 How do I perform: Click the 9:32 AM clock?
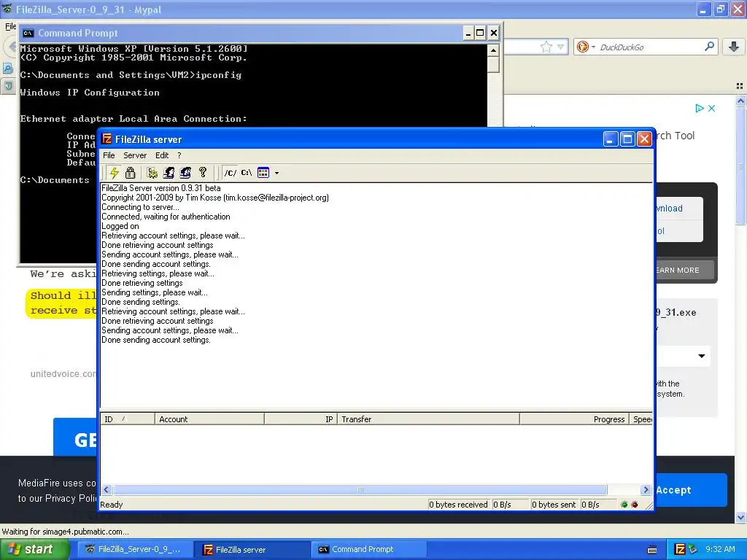point(720,549)
